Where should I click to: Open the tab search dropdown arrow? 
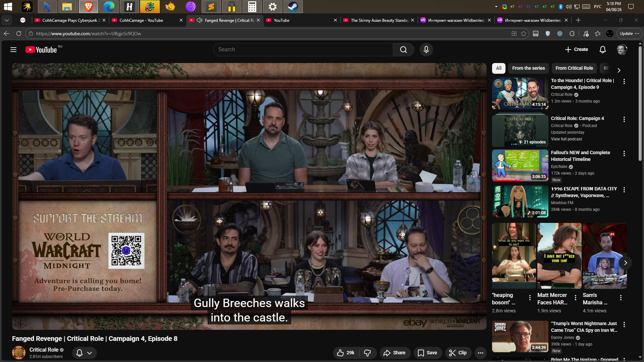[6, 20]
